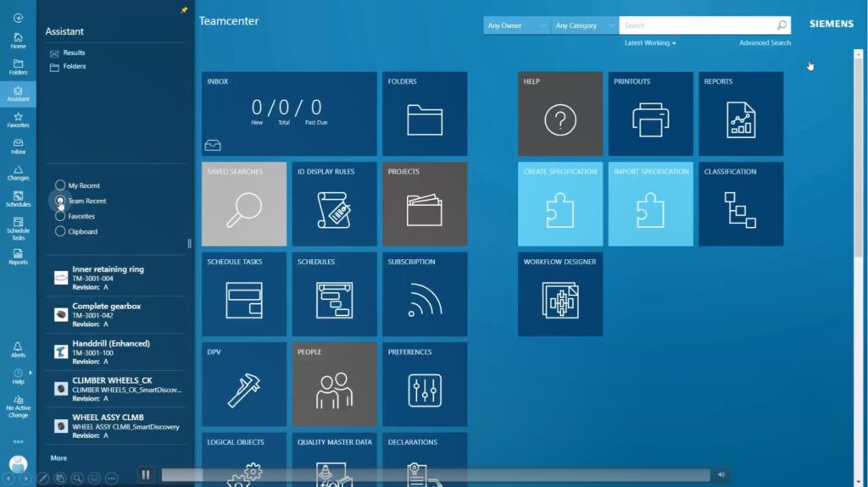Open Inbox from the left sidebar
This screenshot has height=487, width=868.
click(18, 147)
